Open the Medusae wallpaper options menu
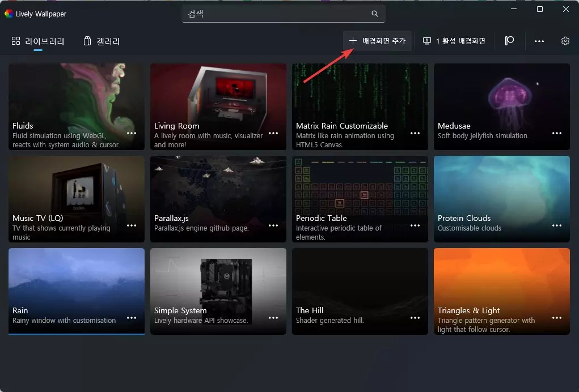This screenshot has height=392, width=579. (x=557, y=133)
